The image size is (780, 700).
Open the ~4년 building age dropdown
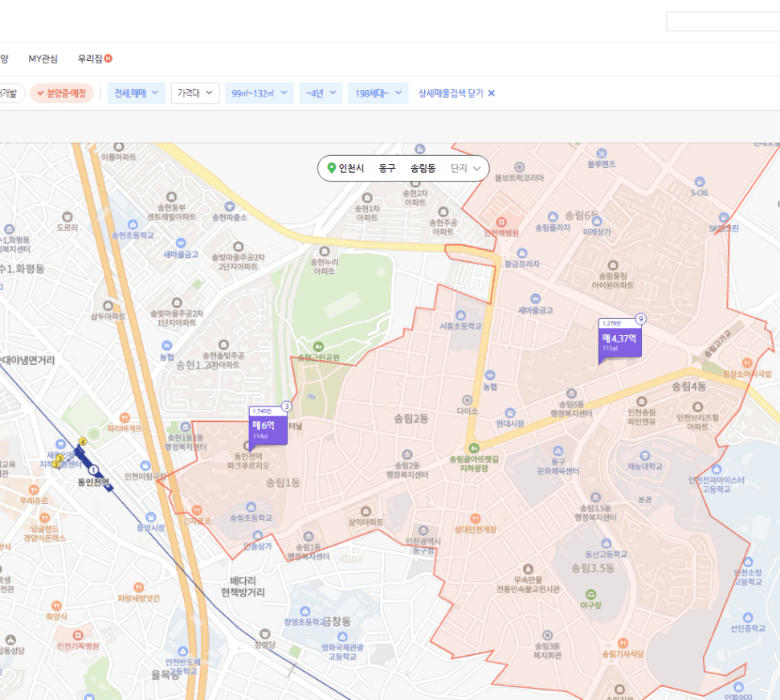click(321, 93)
